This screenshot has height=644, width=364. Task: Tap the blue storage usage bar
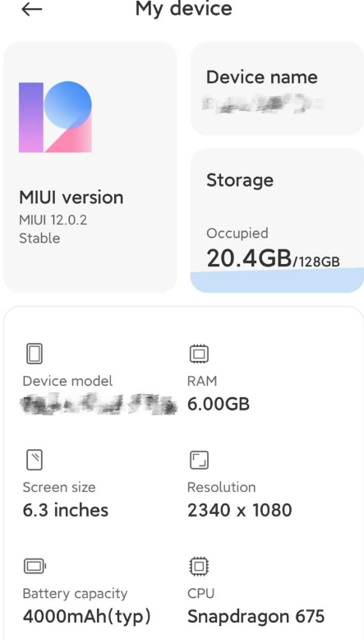tap(277, 280)
